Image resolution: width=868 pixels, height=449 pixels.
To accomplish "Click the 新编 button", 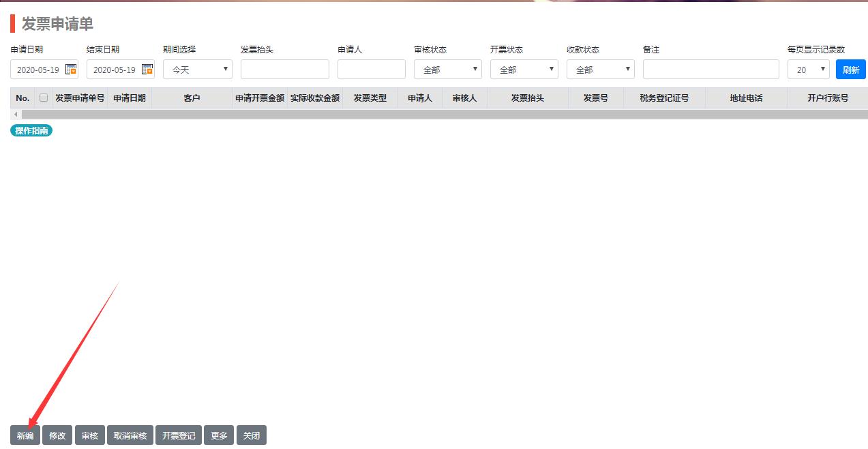I will [25, 435].
